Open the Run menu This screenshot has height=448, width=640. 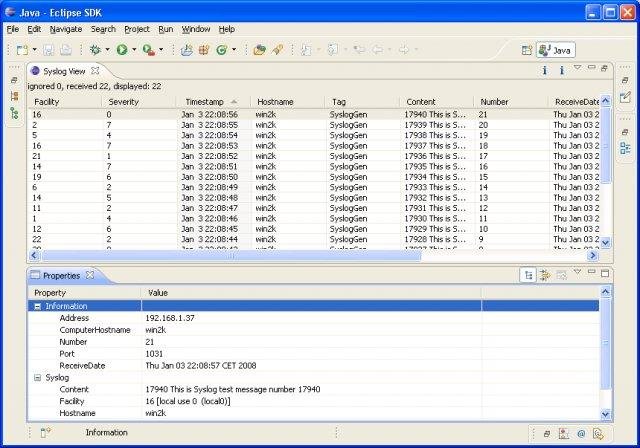(x=166, y=29)
